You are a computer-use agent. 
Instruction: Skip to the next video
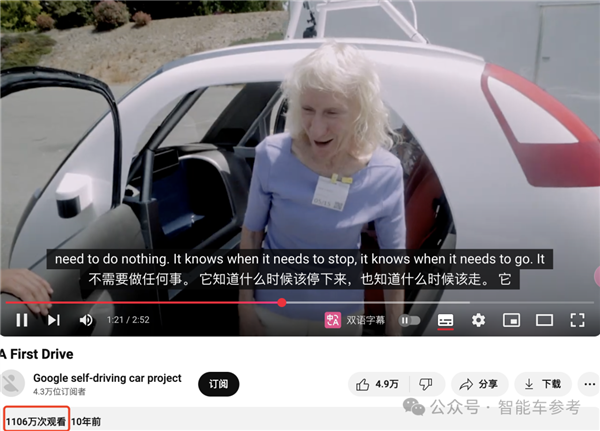point(54,320)
